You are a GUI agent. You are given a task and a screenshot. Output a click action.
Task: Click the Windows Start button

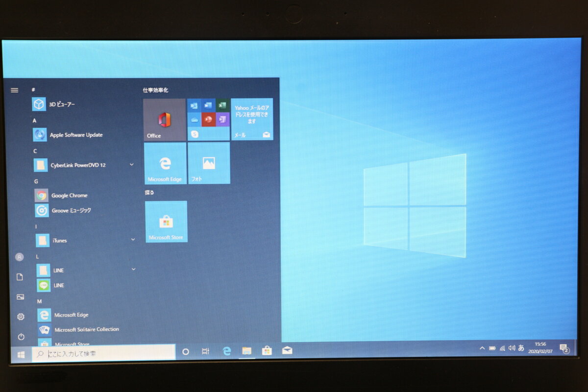(x=21, y=354)
